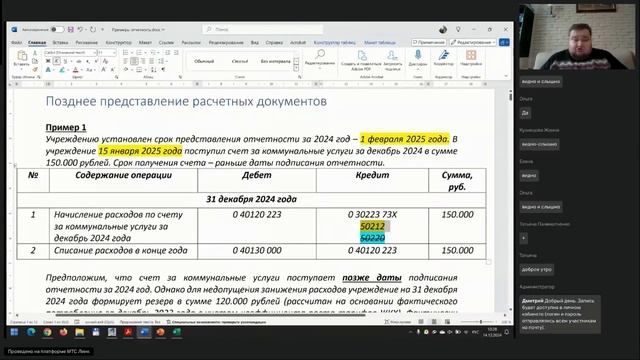Screen dimensions: 640x360
Task: Toggle strikethrough formatting
Action: point(79,61)
